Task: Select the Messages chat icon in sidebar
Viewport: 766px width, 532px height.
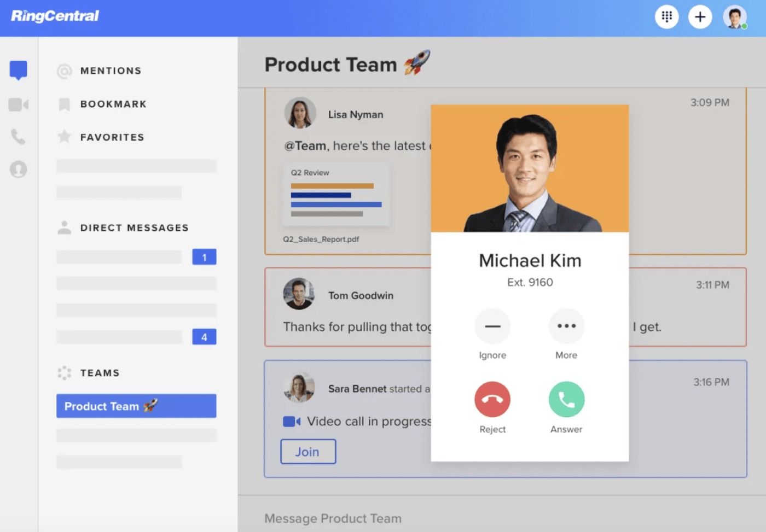Action: (18, 71)
